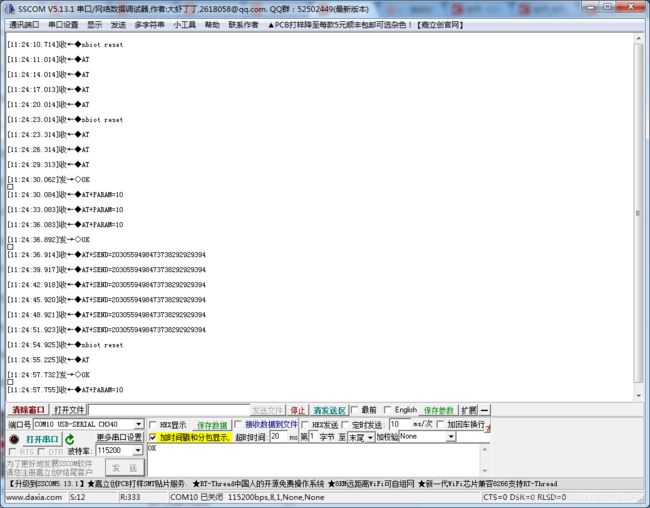The width and height of the screenshot is (650, 508).
Task: Enable the 定时发送 checkbox
Action: (x=345, y=425)
